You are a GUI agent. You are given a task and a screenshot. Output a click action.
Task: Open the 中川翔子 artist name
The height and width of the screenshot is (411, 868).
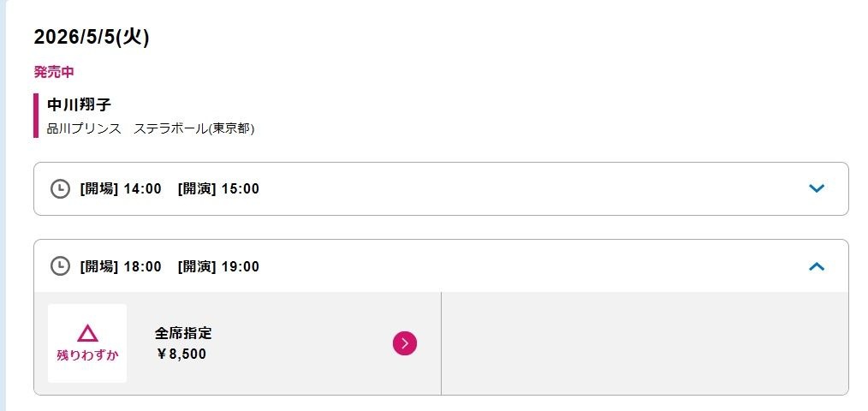point(80,105)
